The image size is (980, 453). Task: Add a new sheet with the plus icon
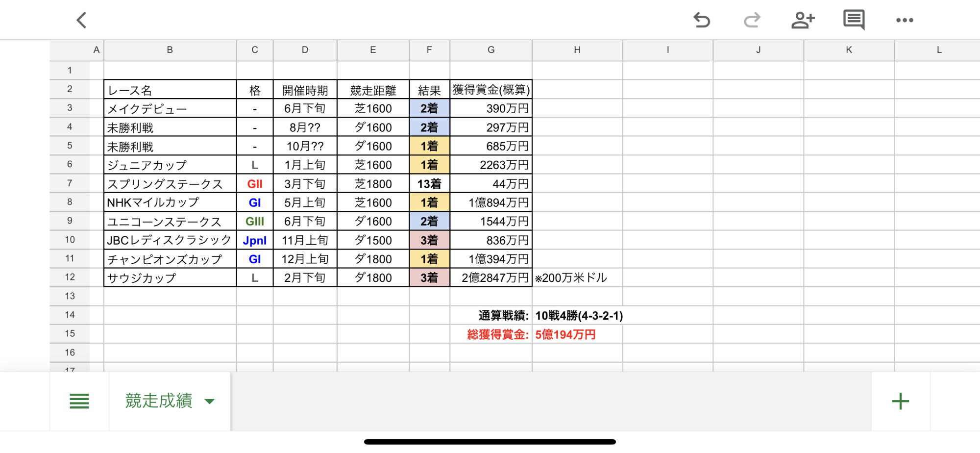[900, 401]
